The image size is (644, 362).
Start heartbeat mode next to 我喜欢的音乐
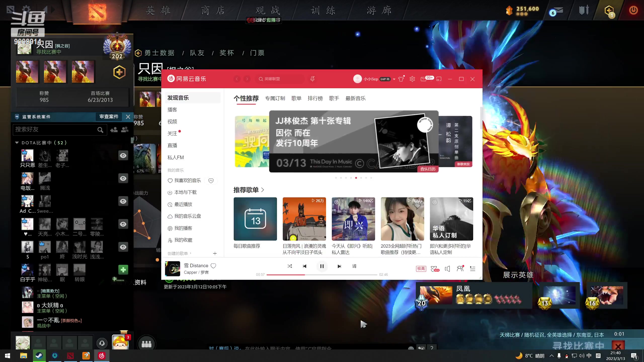(x=211, y=180)
